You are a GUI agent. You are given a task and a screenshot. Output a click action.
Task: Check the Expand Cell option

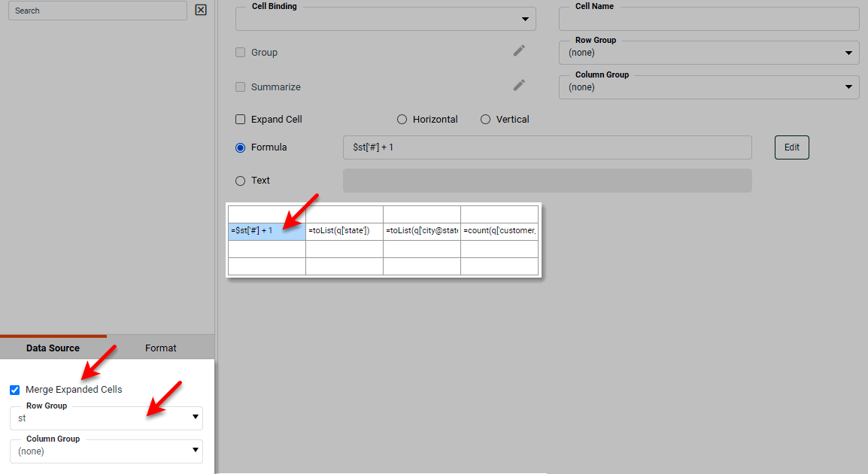coord(240,119)
